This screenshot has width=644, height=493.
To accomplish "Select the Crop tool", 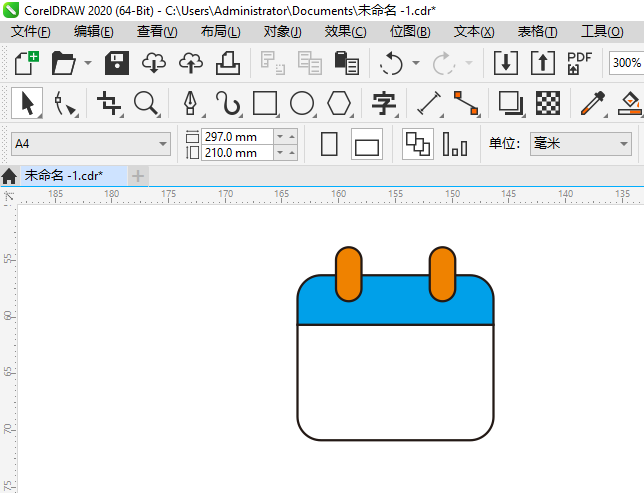I will pyautogui.click(x=108, y=103).
